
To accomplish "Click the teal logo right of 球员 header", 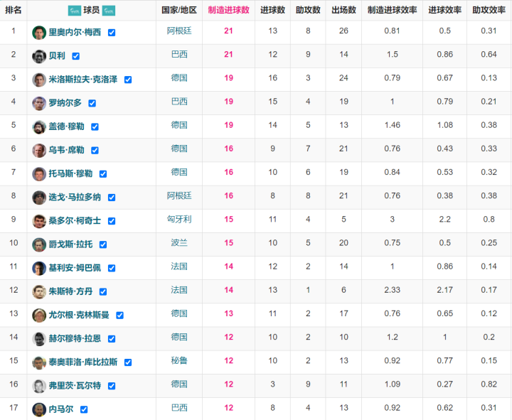I will (108, 11).
